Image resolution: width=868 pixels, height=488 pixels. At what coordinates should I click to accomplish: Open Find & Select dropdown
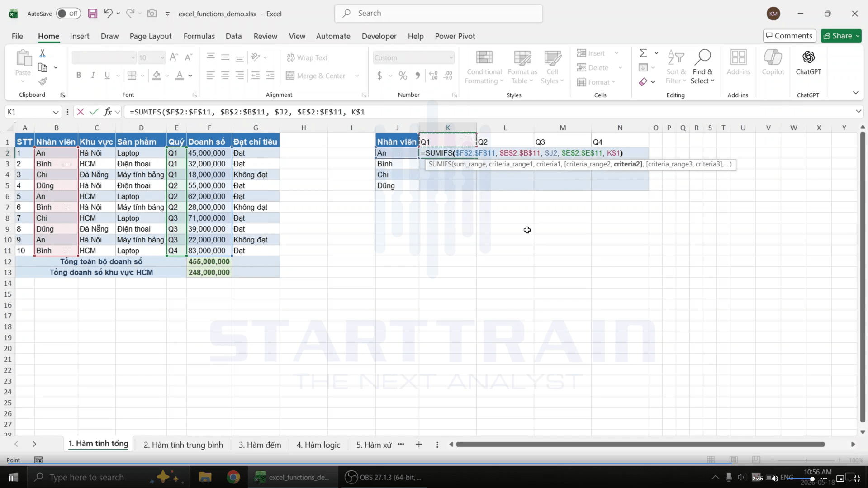(x=702, y=67)
